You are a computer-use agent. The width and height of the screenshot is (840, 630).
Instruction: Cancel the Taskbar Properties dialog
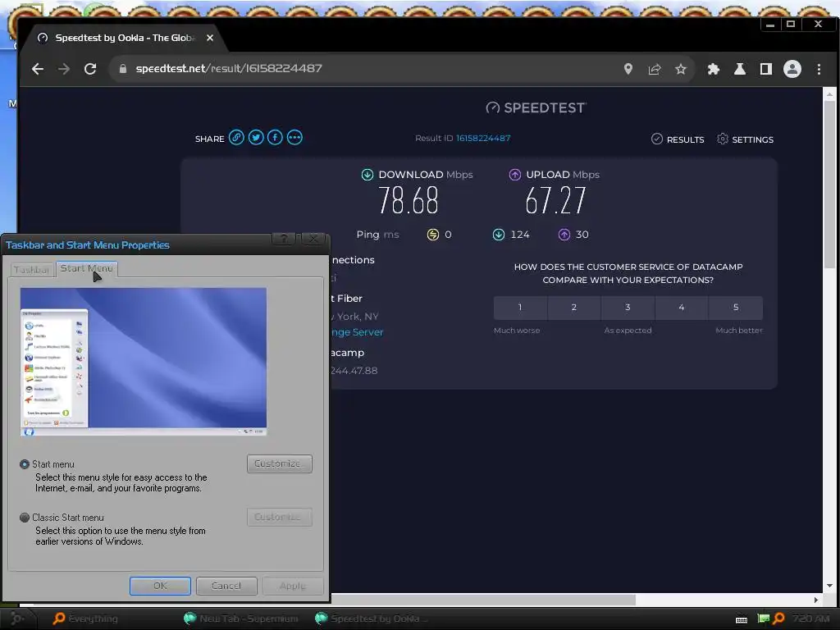(x=226, y=586)
